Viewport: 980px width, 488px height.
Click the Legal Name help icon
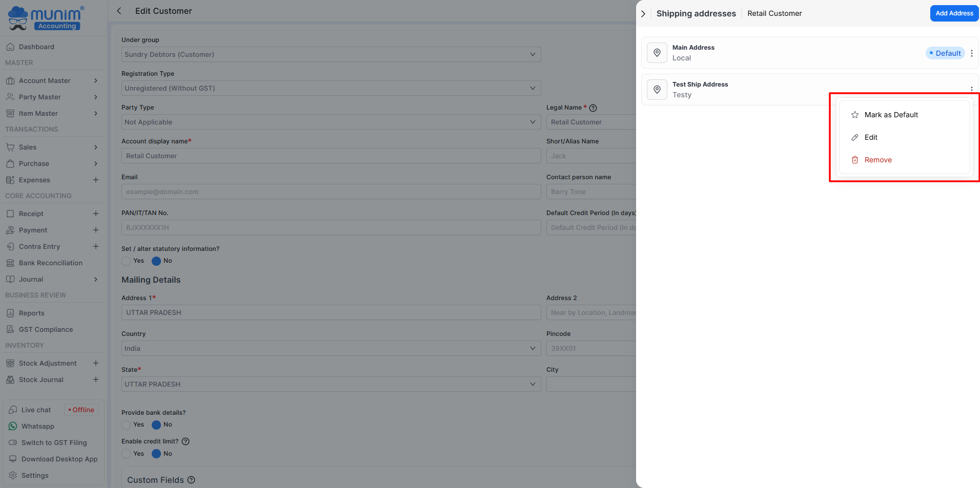point(593,108)
